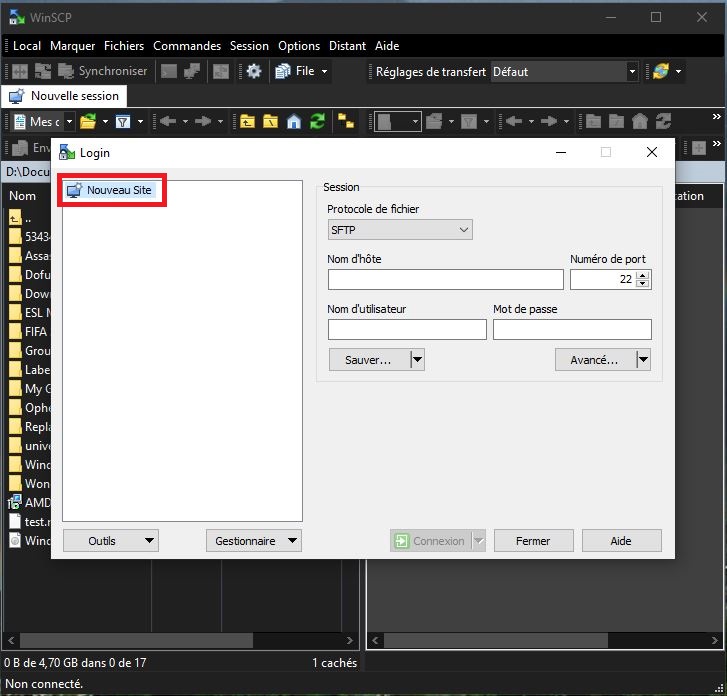Viewport: 727px width, 696px height.
Task: Click the remote panel refresh icon
Action: coord(663,122)
